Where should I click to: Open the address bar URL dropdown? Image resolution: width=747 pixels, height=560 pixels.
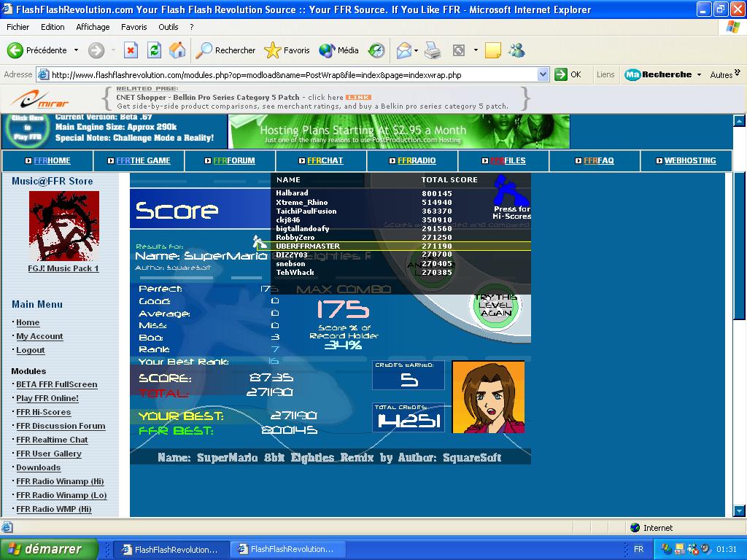point(543,74)
